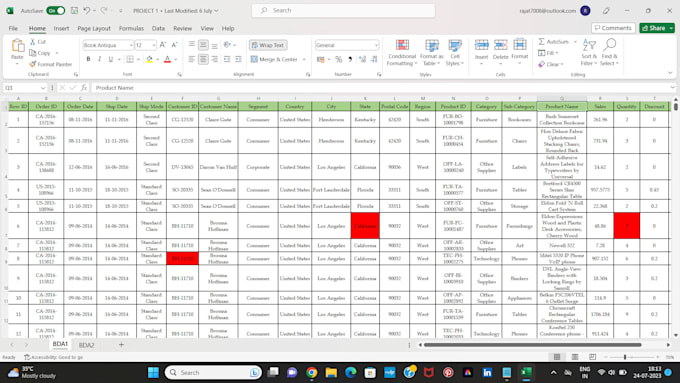Image resolution: width=680 pixels, height=383 pixels.
Task: Open Format as Table gallery
Action: (x=432, y=52)
